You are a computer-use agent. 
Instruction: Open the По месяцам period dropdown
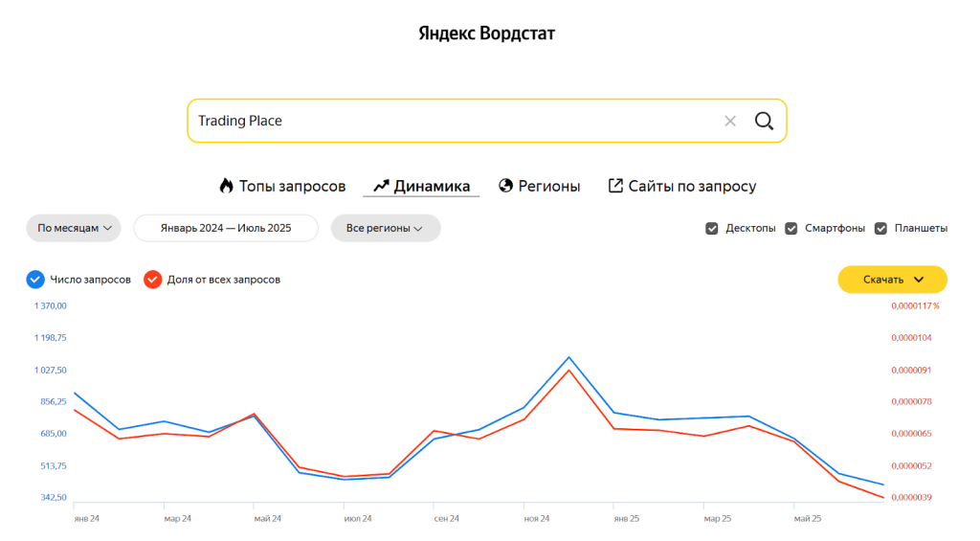(74, 228)
